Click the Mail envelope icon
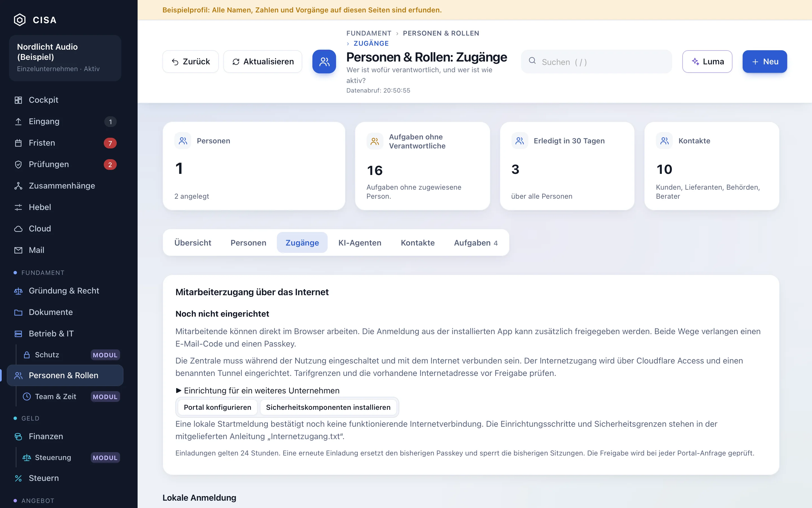This screenshot has width=812, height=508. [x=18, y=250]
